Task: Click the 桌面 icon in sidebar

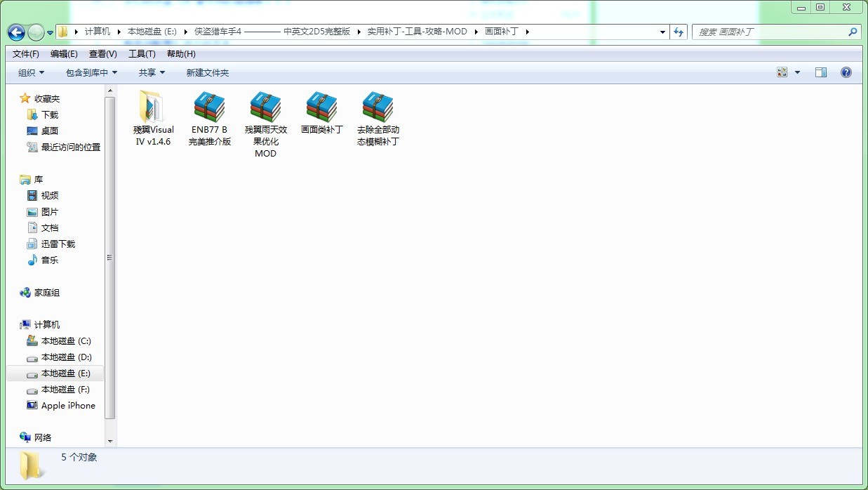Action: (32, 131)
